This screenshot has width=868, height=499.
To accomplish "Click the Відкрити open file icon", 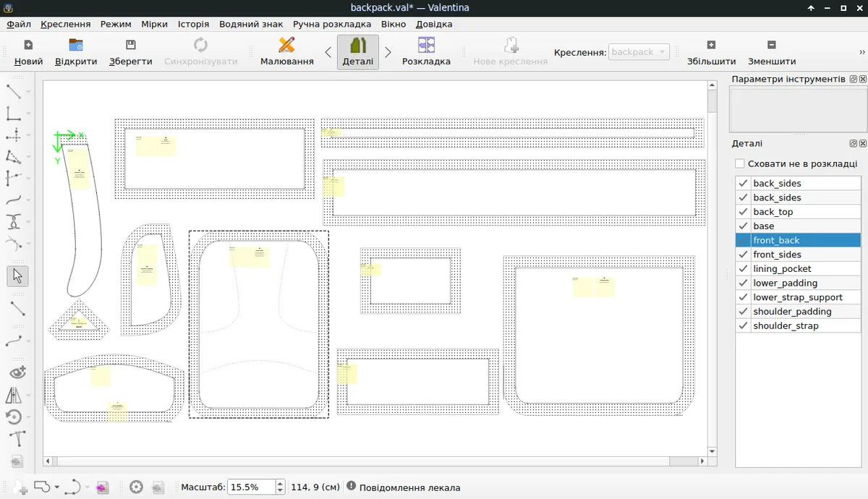I will 76,45.
